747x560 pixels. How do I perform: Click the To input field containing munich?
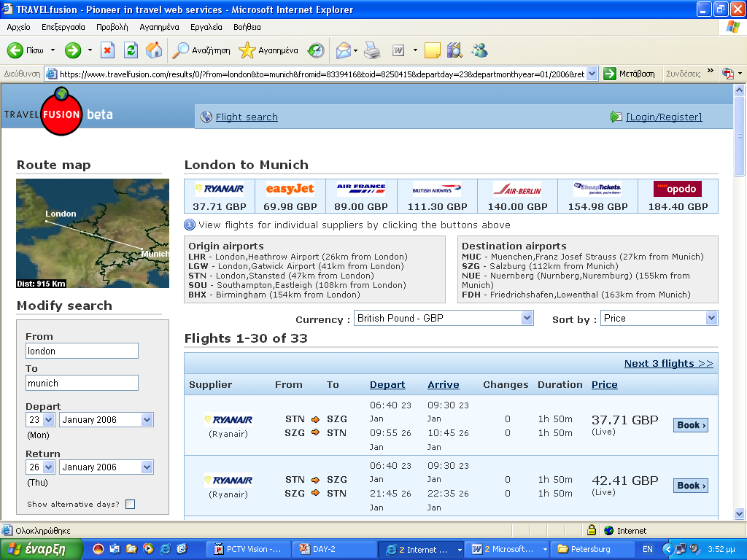(x=82, y=384)
